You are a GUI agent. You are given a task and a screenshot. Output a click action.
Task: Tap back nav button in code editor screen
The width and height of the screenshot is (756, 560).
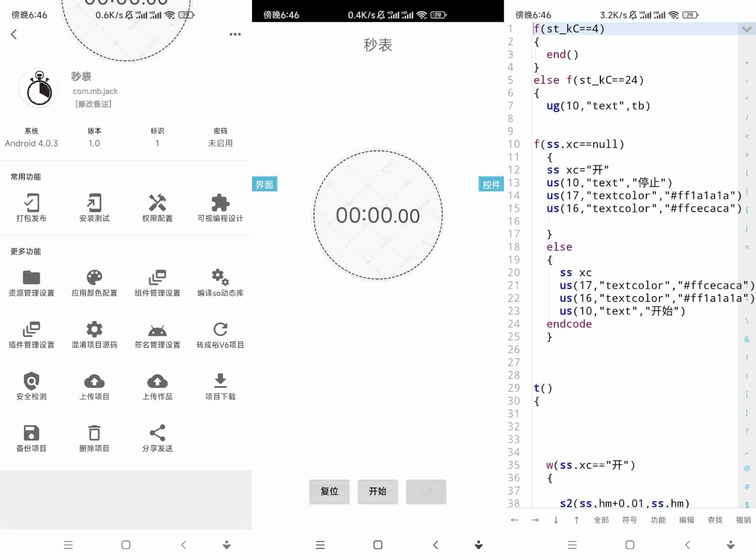click(x=687, y=545)
